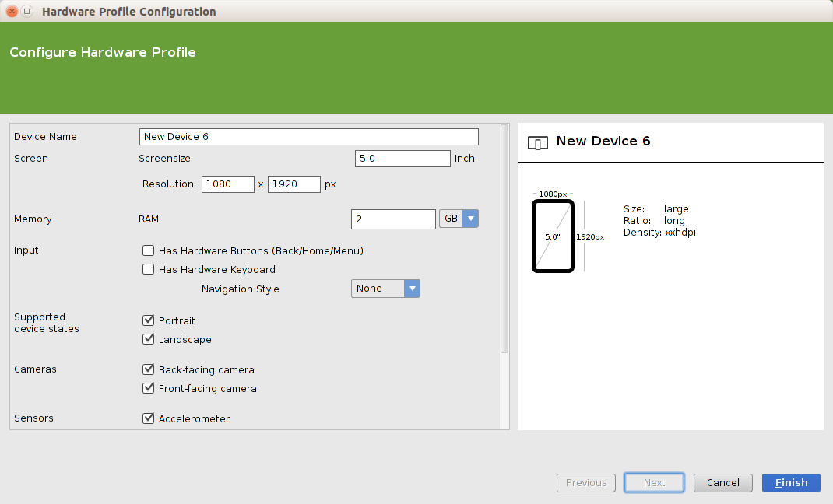Toggle the Accelerometer sensor checkbox

148,418
